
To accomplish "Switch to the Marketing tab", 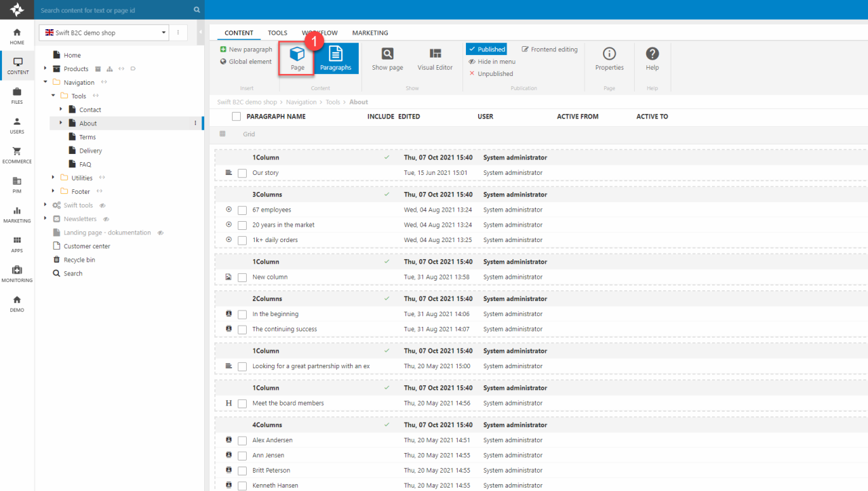I will [370, 33].
